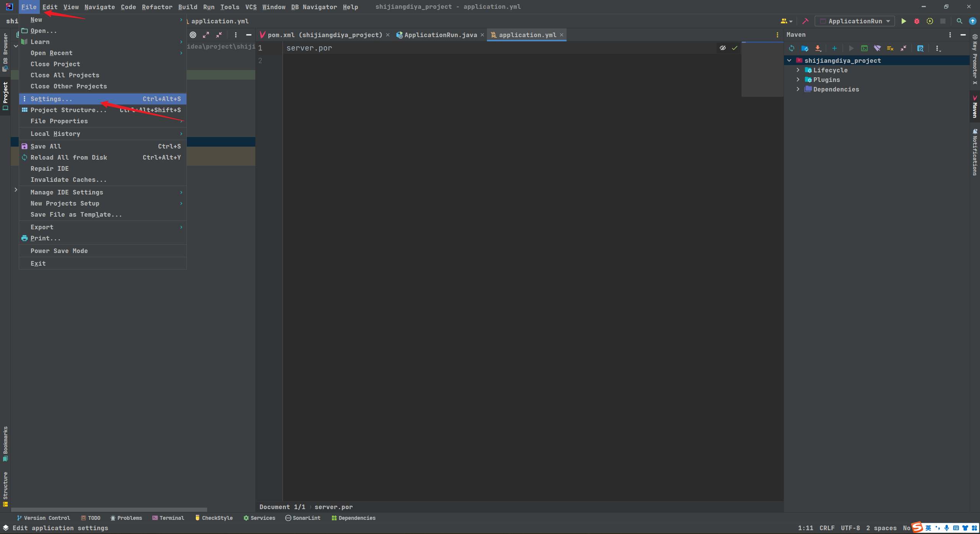Expand Dependencies node in Maven tree

[x=798, y=89]
